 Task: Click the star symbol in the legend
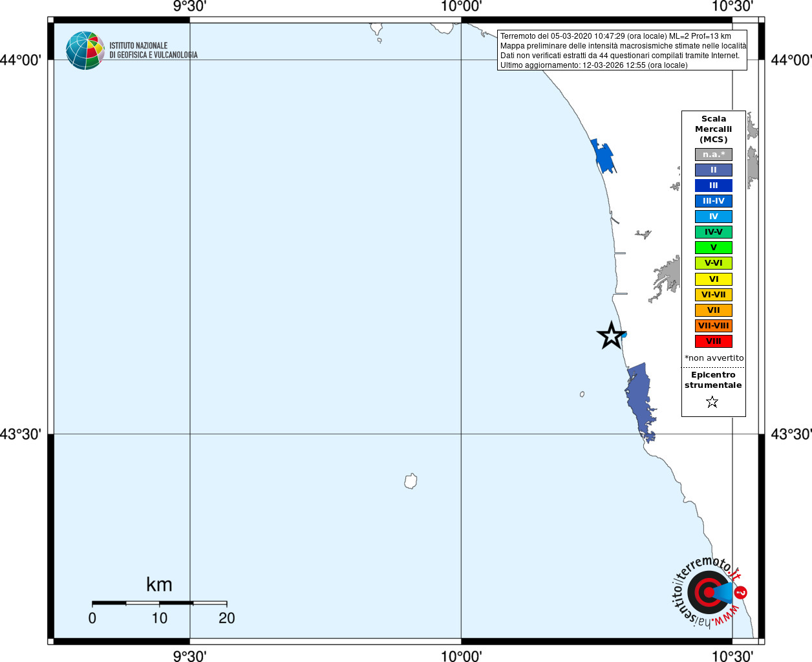tap(712, 402)
